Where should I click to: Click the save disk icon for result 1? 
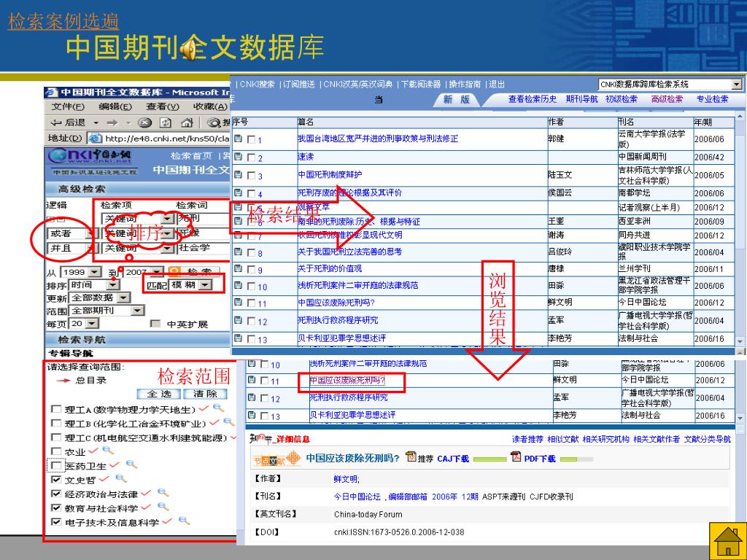tap(239, 139)
